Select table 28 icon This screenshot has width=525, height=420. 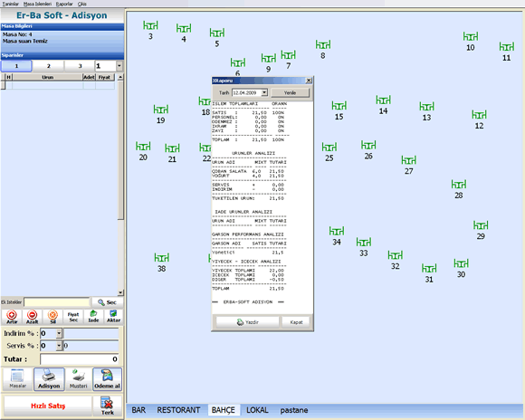point(459,185)
